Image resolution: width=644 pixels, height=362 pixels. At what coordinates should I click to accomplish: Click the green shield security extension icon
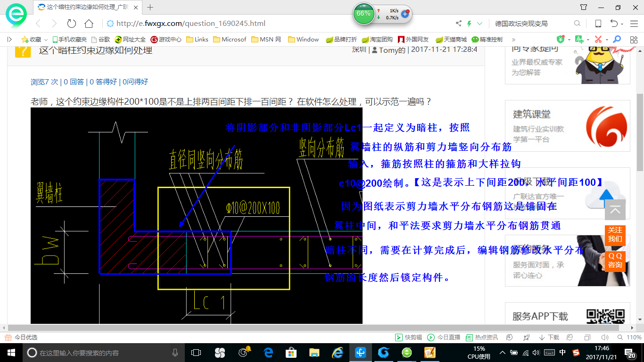pyautogui.click(x=561, y=40)
